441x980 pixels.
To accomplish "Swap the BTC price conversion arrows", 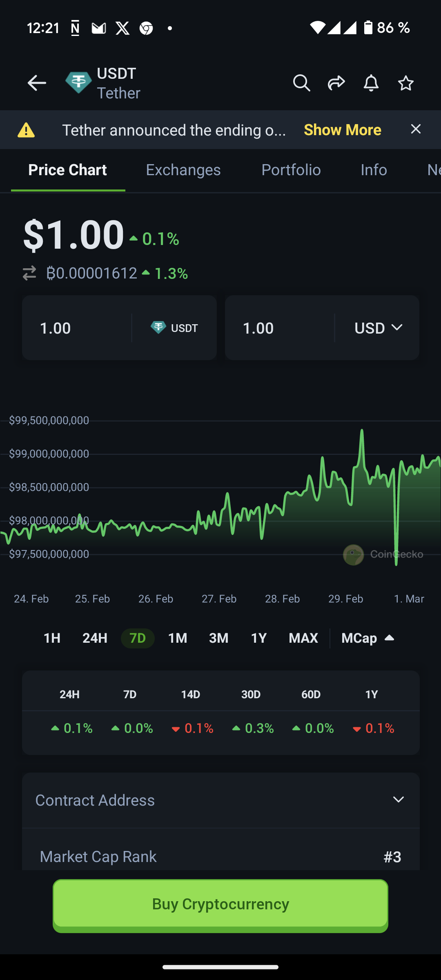I will (29, 273).
